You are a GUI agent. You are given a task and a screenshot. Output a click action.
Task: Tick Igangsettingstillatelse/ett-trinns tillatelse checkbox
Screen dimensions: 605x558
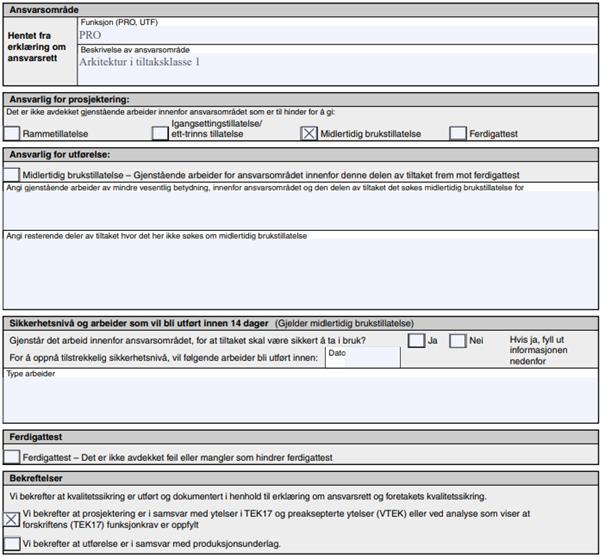[160, 133]
